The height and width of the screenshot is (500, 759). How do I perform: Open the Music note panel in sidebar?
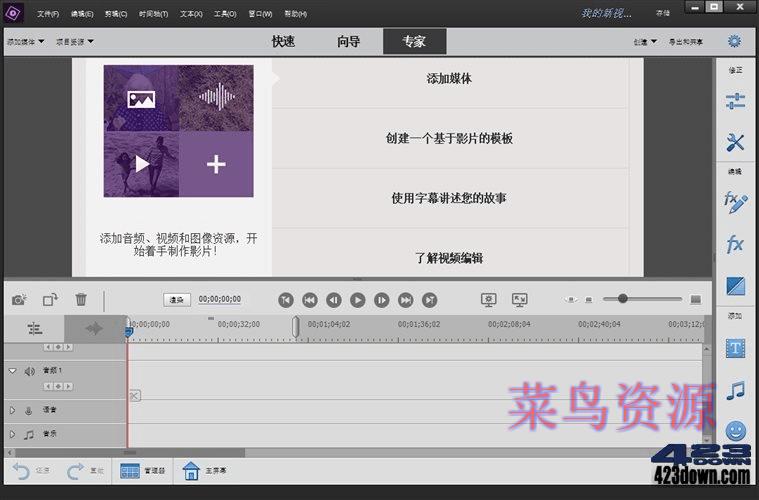(x=735, y=390)
